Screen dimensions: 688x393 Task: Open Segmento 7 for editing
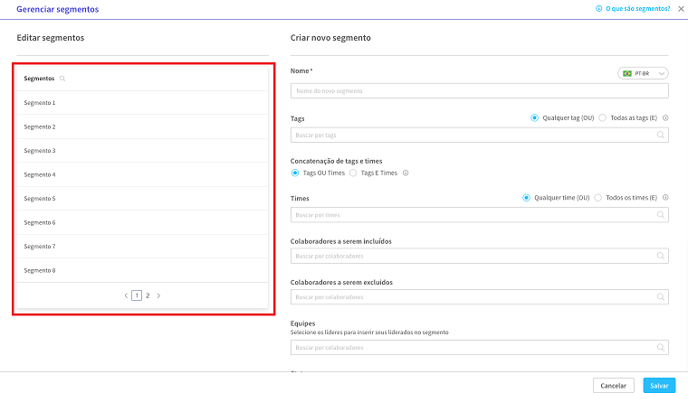click(142, 246)
